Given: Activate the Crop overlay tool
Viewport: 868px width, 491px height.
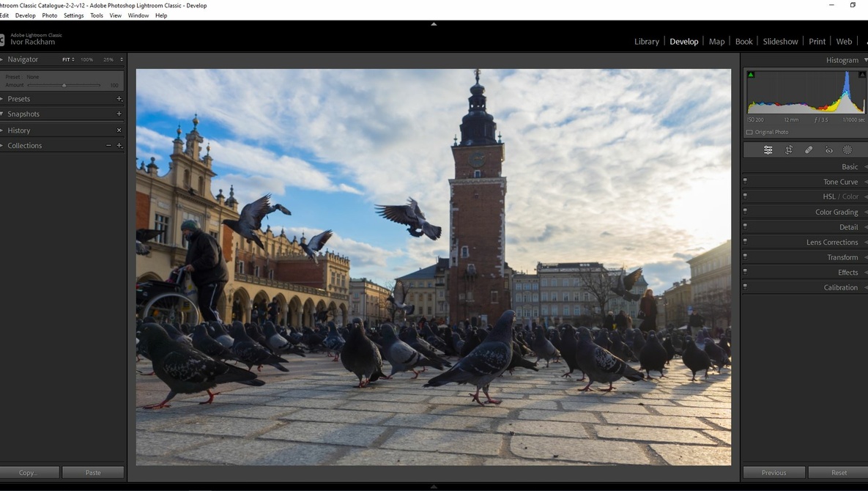Looking at the screenshot, I should pos(789,150).
